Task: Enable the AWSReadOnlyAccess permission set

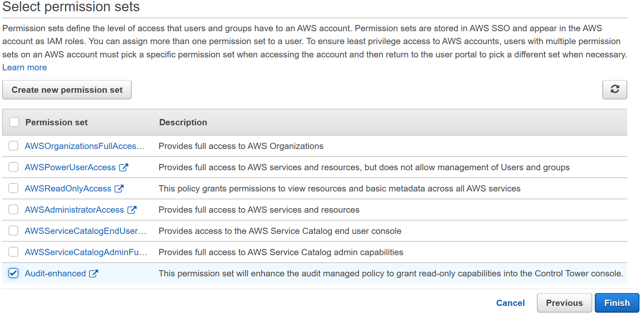Action: (x=13, y=188)
